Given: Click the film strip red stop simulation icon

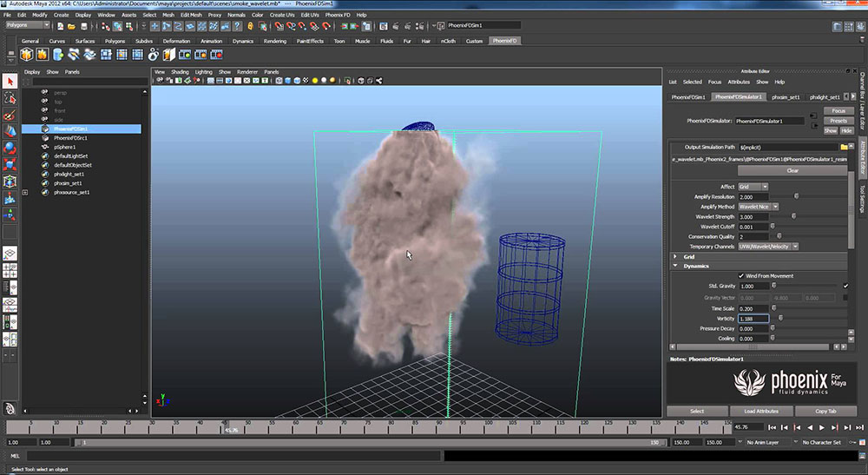Looking at the screenshot, I should pyautogui.click(x=216, y=54).
